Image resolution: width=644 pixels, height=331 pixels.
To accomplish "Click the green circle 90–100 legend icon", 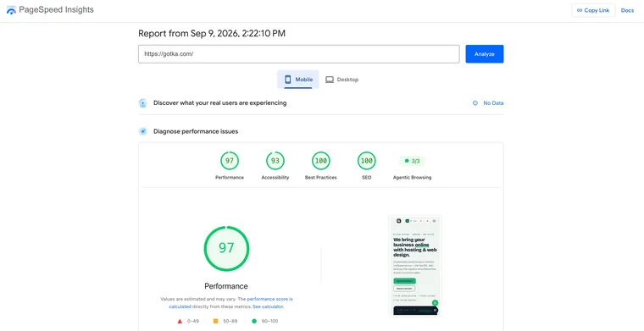I will point(254,321).
